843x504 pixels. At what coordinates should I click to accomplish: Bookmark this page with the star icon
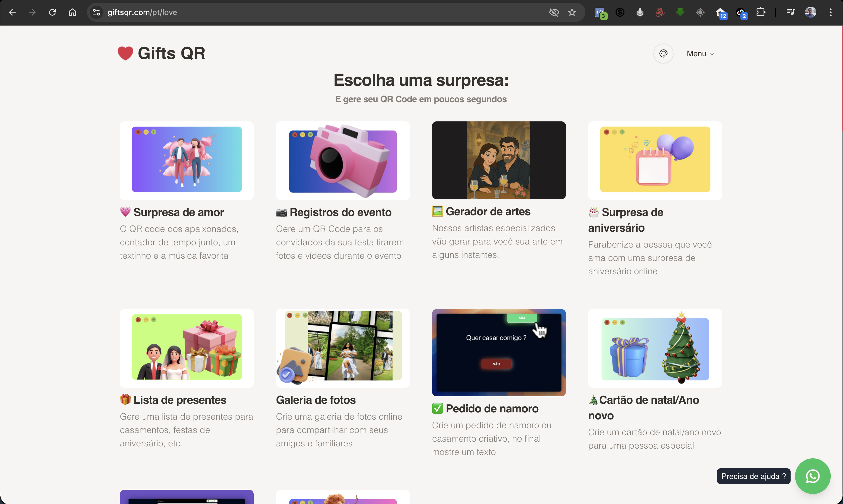572,13
